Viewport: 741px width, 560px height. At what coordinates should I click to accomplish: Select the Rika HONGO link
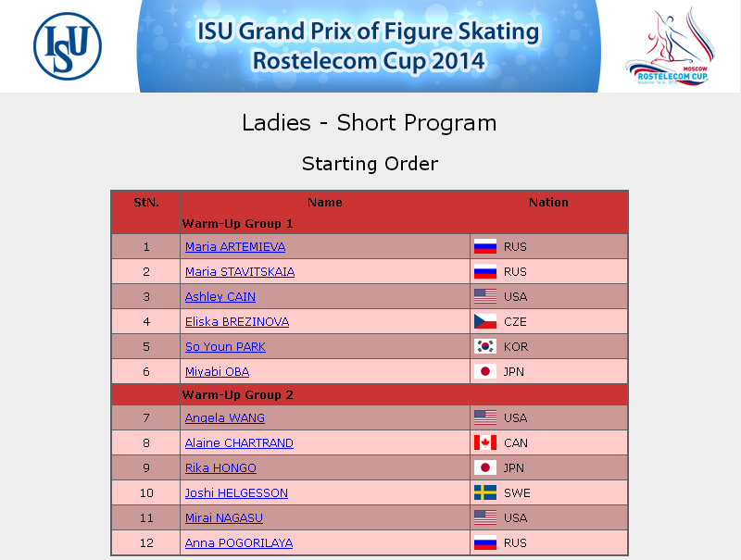pos(220,468)
